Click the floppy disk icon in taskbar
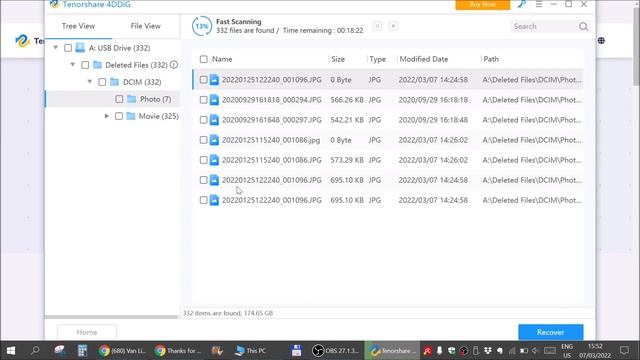The image size is (640, 360). pyautogui.click(x=296, y=351)
